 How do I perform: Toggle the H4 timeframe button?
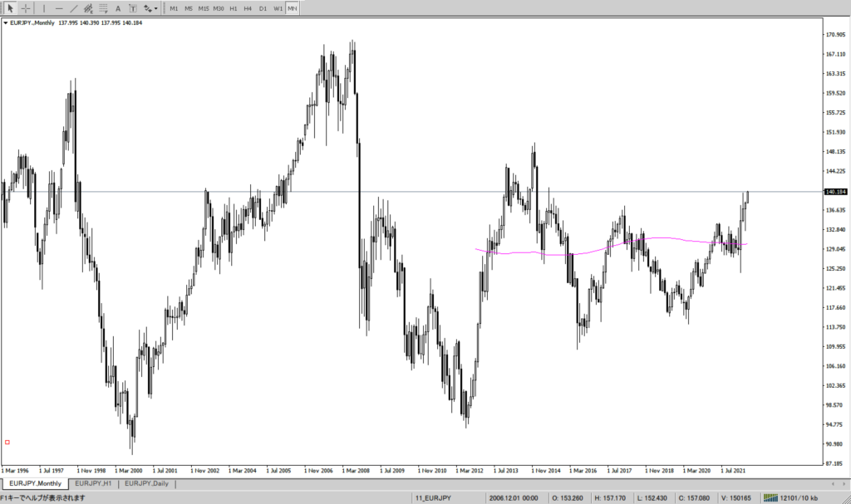coord(248,7)
